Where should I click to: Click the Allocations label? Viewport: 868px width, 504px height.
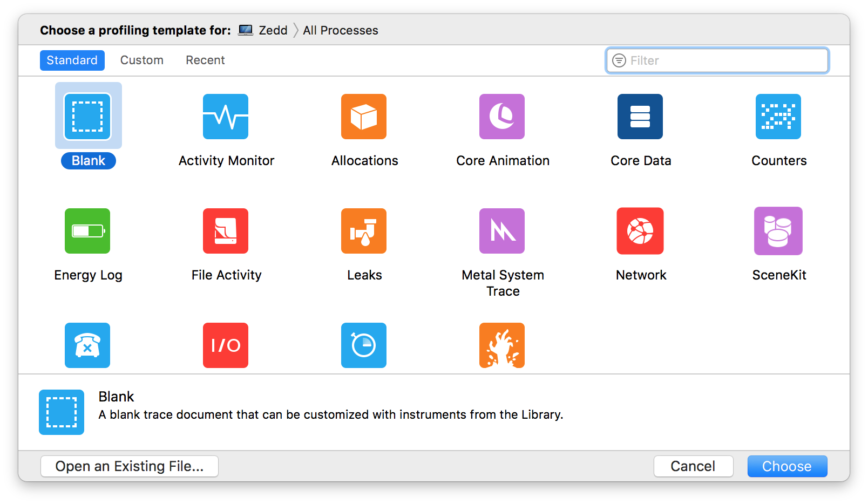[x=365, y=161]
